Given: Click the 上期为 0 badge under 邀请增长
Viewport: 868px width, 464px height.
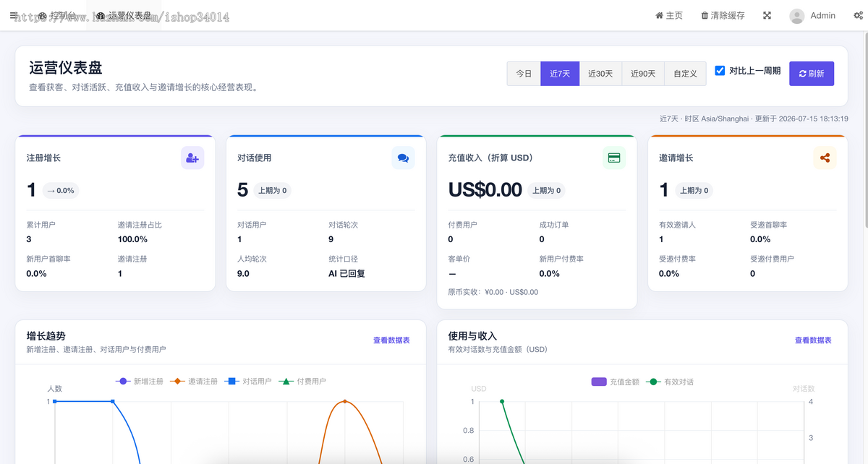Looking at the screenshot, I should (x=694, y=191).
